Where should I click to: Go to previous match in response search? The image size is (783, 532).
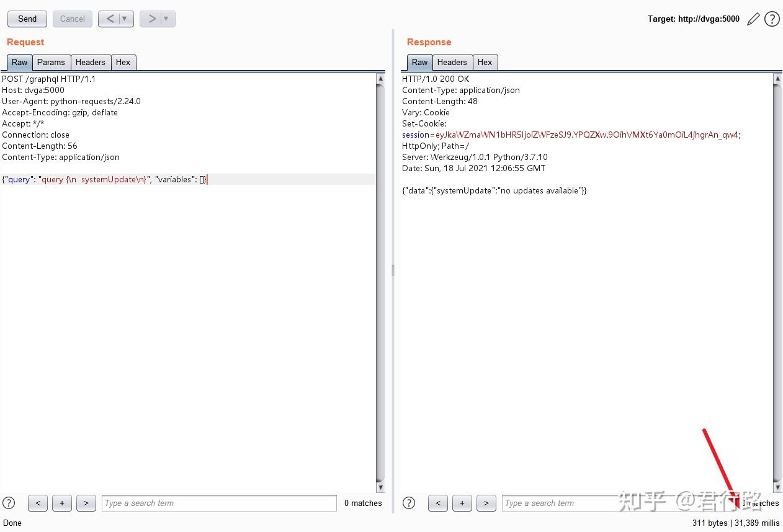(438, 503)
